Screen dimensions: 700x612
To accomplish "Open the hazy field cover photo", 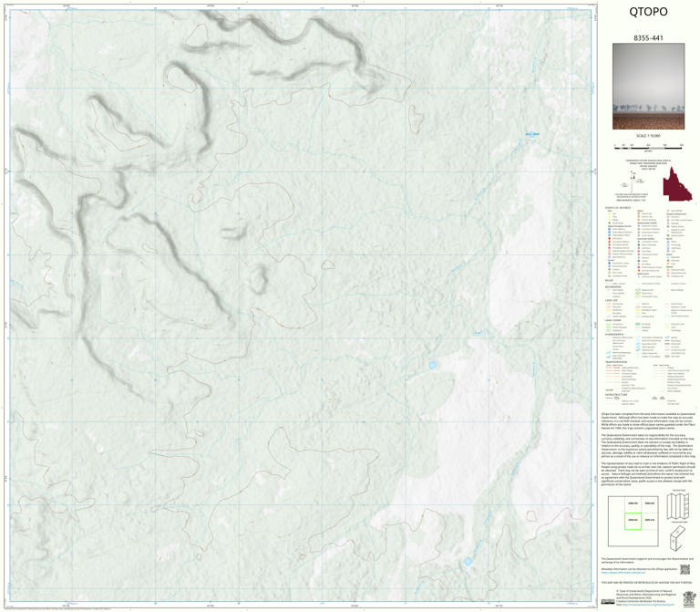I will pos(648,87).
